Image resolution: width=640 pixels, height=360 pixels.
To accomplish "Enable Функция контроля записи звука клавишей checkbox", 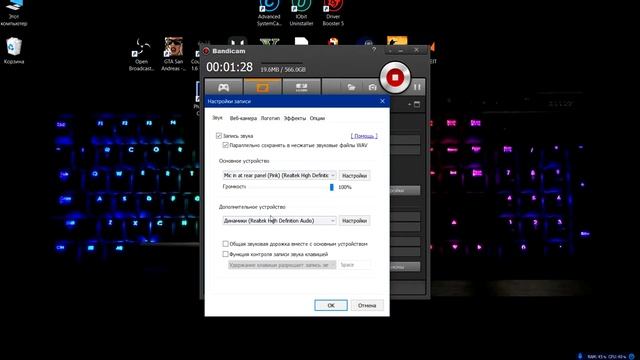I will pos(225,254).
